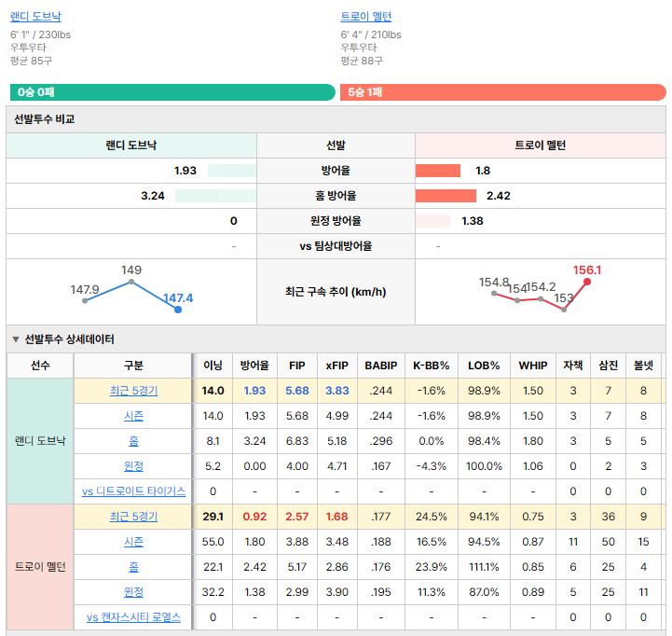The height and width of the screenshot is (636, 672).
Task: Click the 111.1% LOB% cell
Action: point(484,567)
